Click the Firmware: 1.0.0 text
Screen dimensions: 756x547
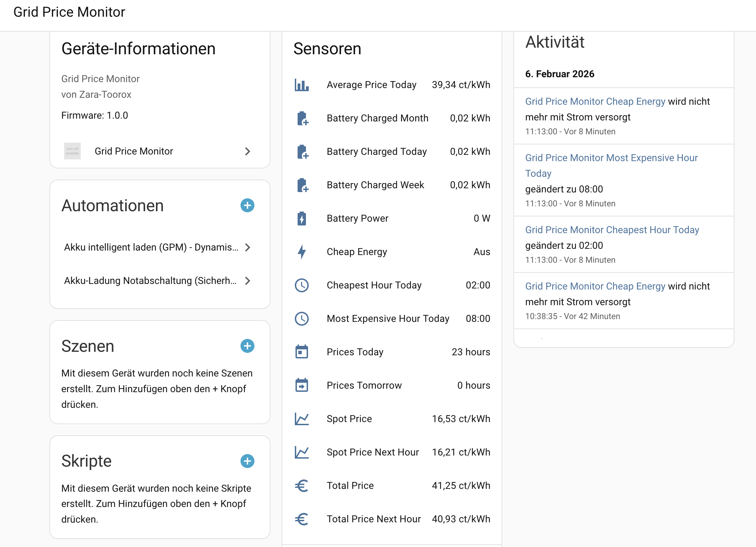95,116
